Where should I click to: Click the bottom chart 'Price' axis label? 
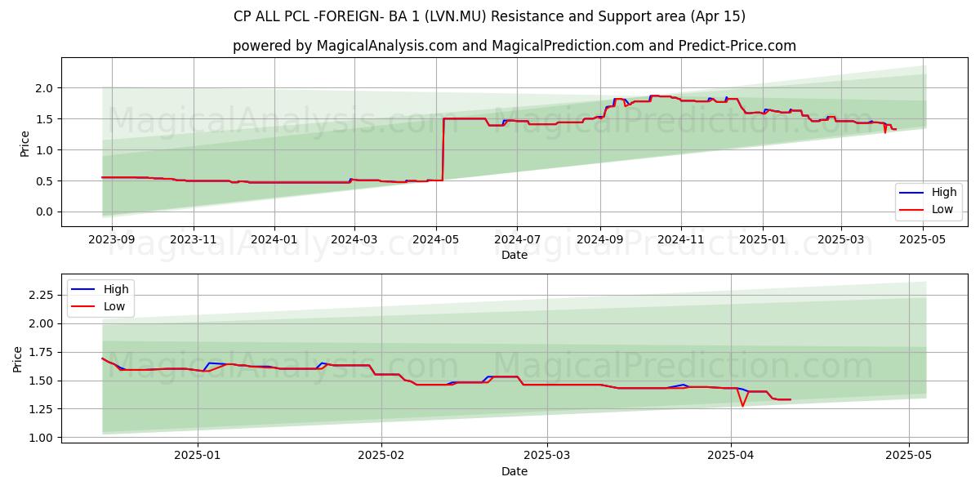pos(18,359)
